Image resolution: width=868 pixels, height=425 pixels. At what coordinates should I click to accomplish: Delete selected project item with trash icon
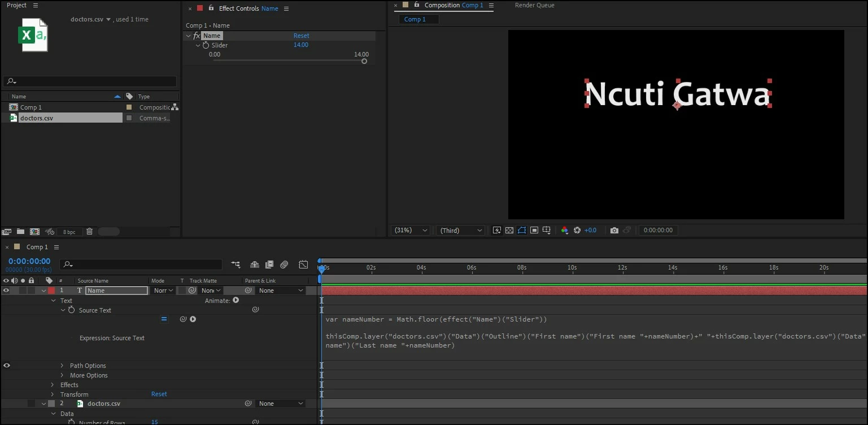point(89,231)
